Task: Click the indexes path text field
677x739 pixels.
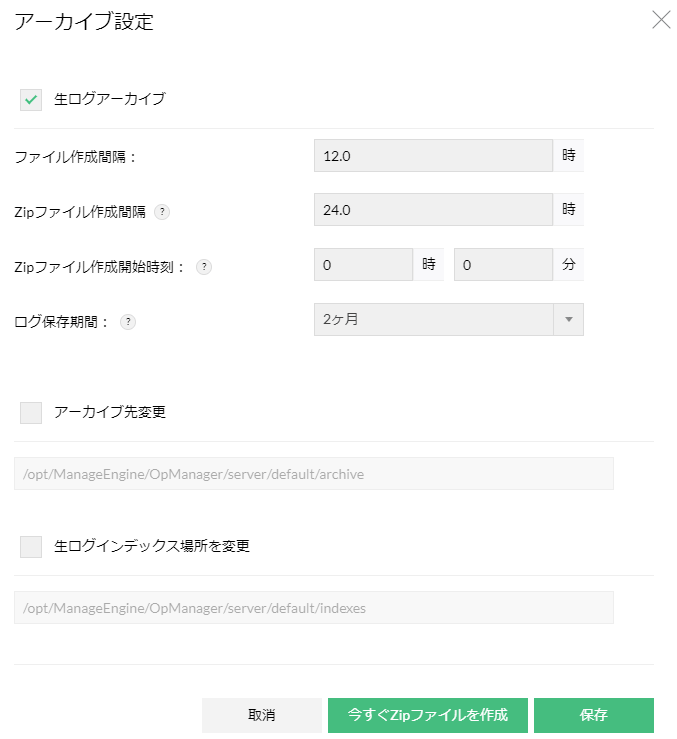Action: tap(313, 608)
